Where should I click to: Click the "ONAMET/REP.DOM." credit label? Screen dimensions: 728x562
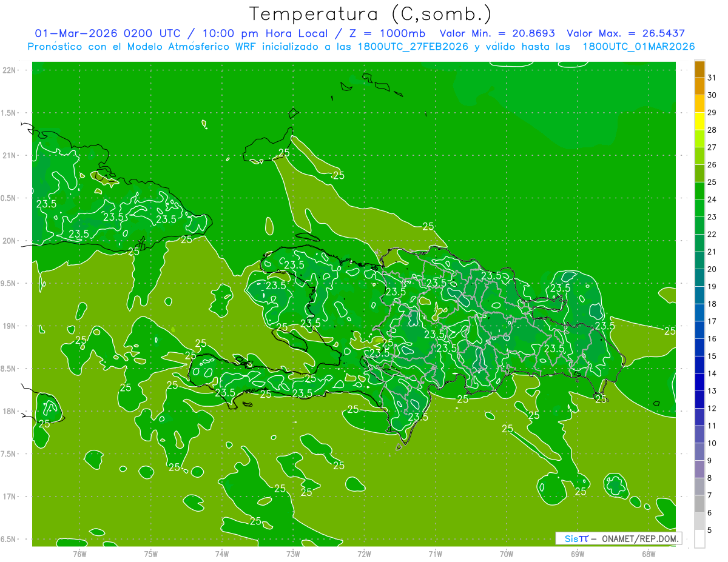point(640,538)
